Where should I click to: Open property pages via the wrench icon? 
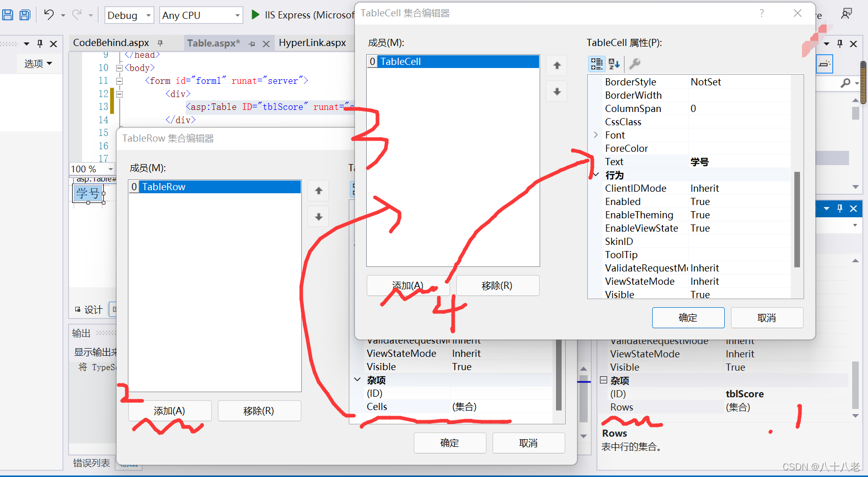635,64
